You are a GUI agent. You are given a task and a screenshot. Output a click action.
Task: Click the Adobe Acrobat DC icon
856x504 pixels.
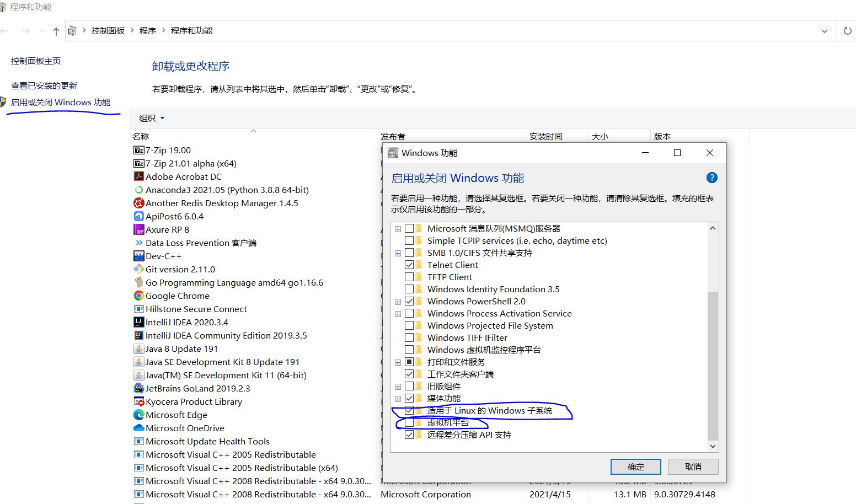(x=139, y=176)
